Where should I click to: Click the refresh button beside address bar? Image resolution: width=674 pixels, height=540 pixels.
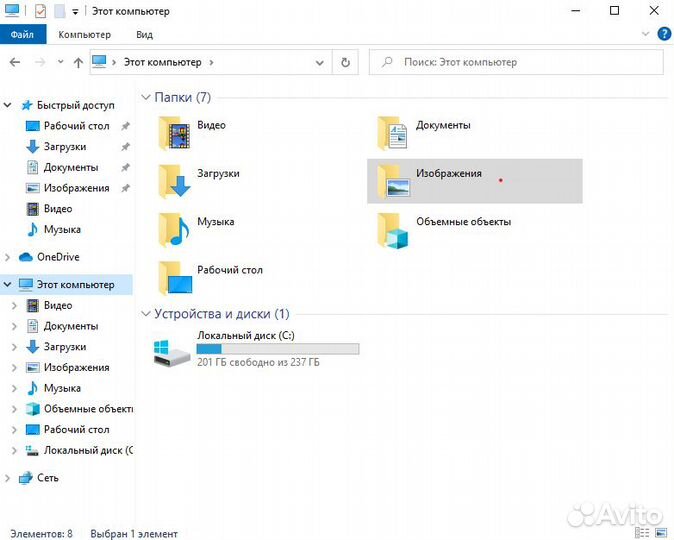click(345, 62)
